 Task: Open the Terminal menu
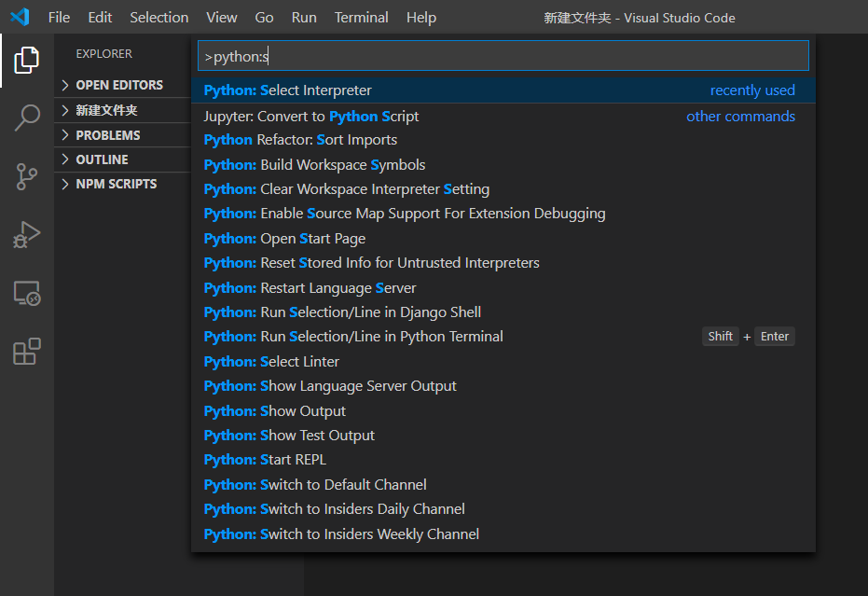click(361, 17)
